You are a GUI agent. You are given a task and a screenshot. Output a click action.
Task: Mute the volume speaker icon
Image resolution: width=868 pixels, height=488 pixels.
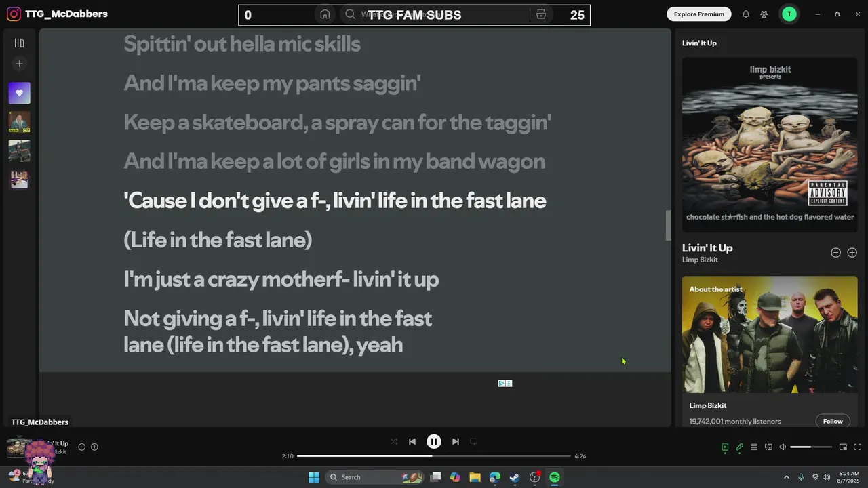[783, 447]
